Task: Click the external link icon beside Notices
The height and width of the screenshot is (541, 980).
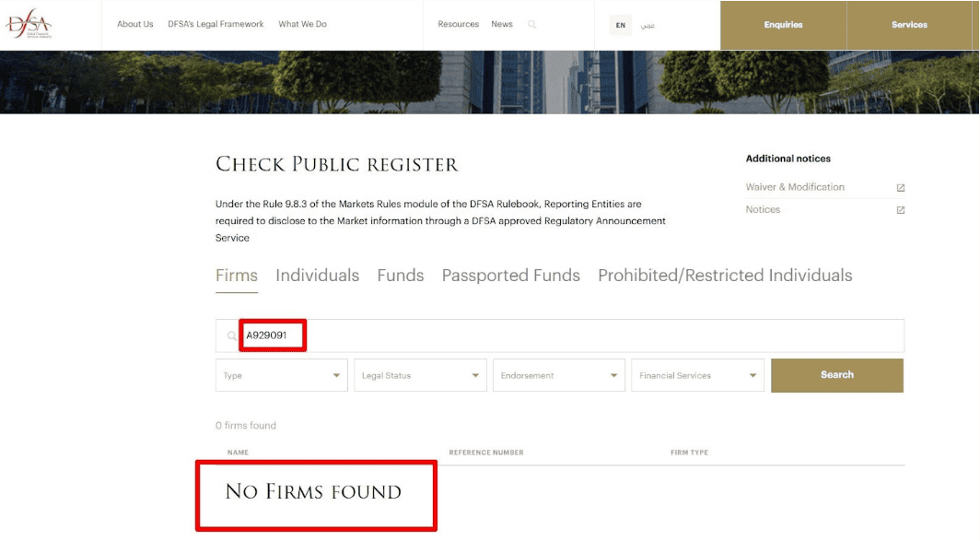Action: point(900,210)
